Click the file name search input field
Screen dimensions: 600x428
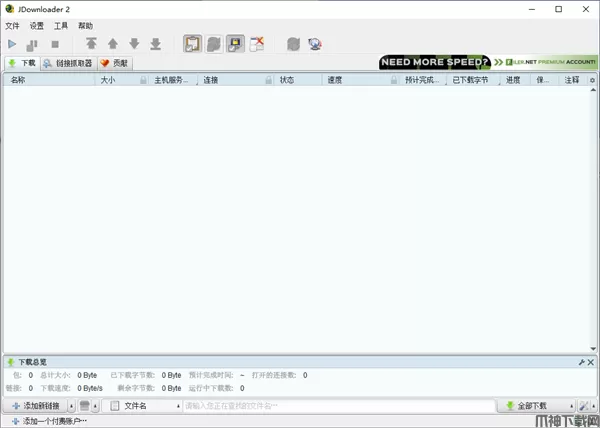click(336, 406)
